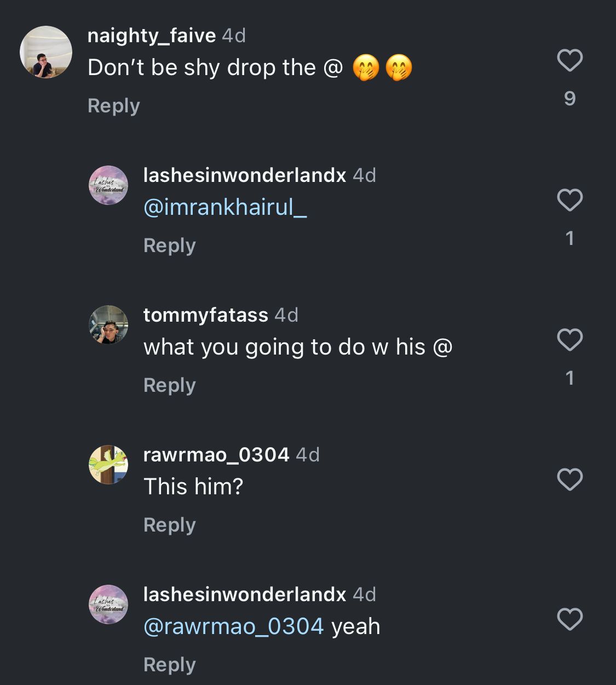Screen dimensions: 616x685
Task: Follow the blue @rawrmao_0304 mention
Action: [234, 626]
